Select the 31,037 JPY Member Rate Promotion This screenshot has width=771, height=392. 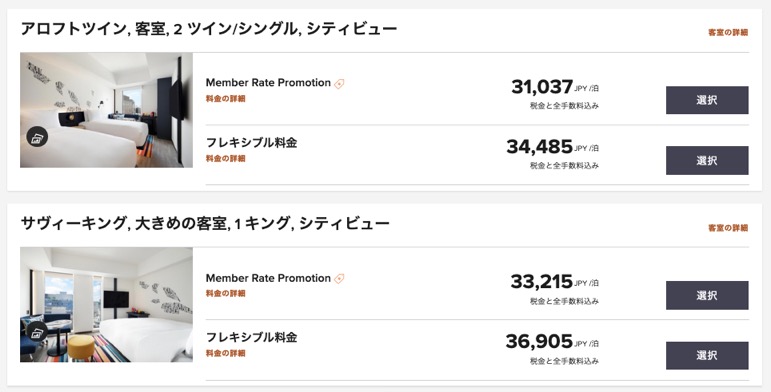[x=707, y=100]
